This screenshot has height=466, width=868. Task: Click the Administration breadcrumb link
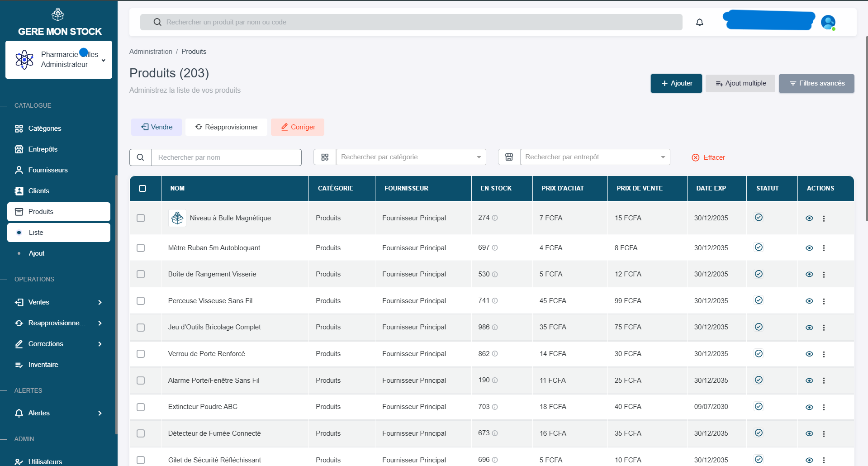[x=151, y=52]
